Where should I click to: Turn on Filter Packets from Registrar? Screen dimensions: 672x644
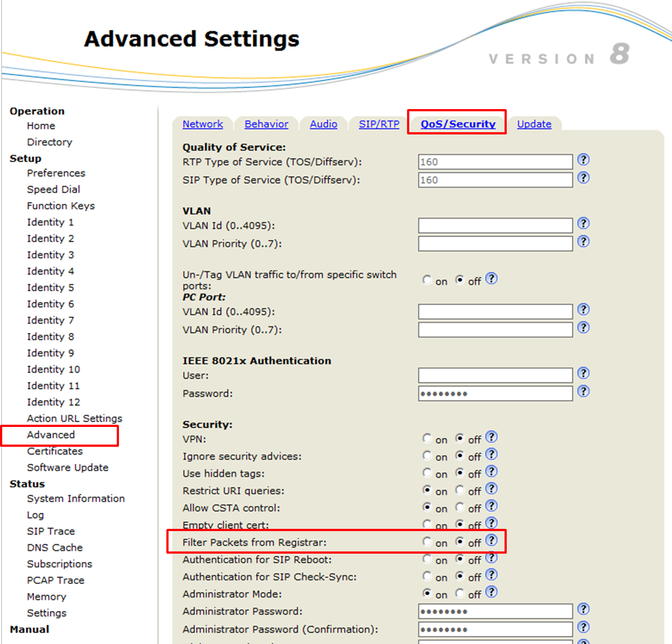pos(427,542)
